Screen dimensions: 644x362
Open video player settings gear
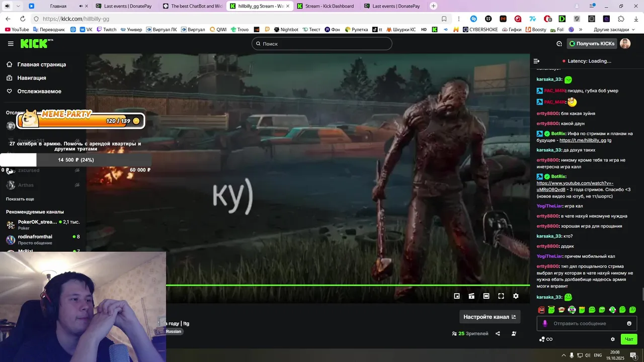click(516, 296)
